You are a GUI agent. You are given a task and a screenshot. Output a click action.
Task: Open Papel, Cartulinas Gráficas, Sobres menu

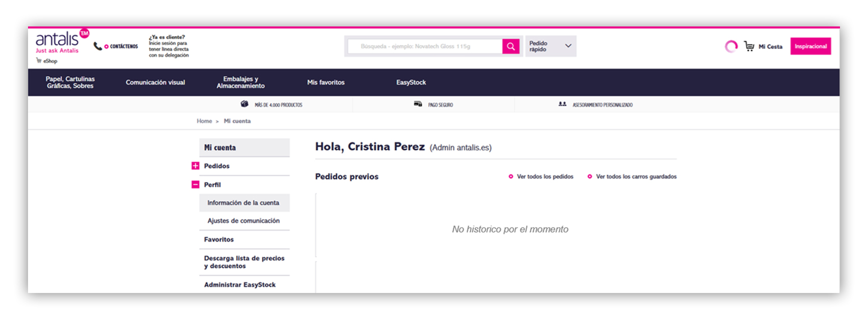pyautogui.click(x=70, y=82)
